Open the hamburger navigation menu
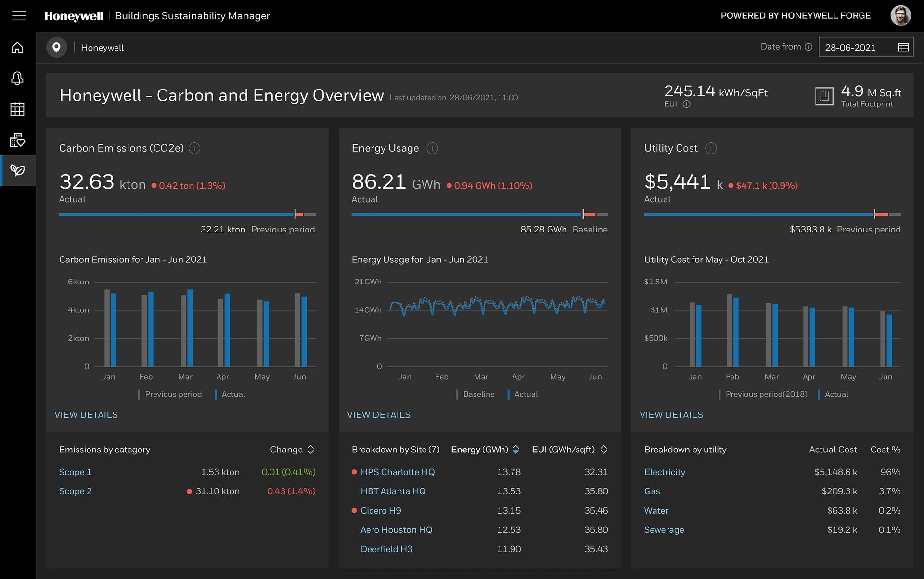The width and height of the screenshot is (924, 579). [19, 16]
